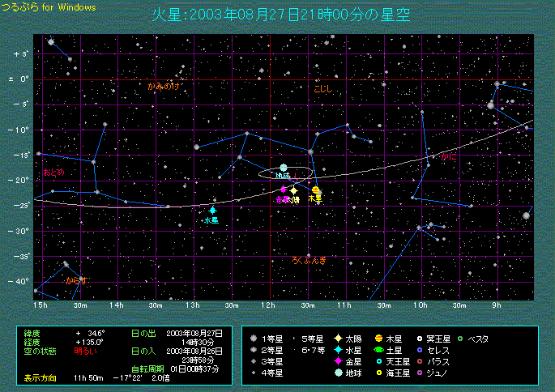Viewport: 555px width, 392px height.
Task: Click the Earth (地球) marker inside the ellipse
Action: 284,168
